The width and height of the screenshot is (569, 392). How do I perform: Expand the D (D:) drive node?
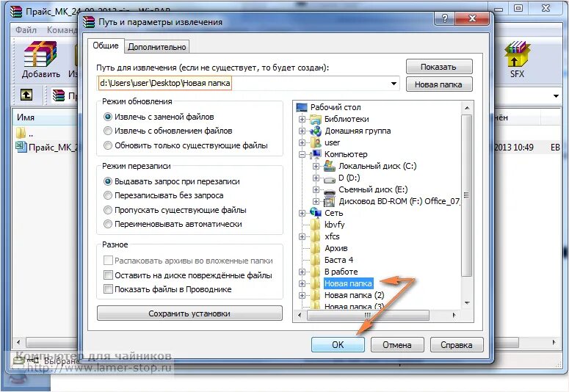click(x=316, y=178)
